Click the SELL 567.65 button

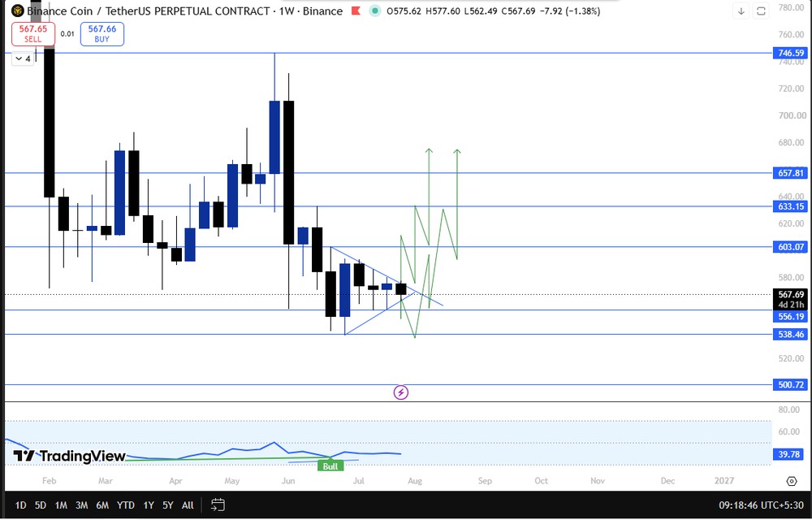(33, 33)
